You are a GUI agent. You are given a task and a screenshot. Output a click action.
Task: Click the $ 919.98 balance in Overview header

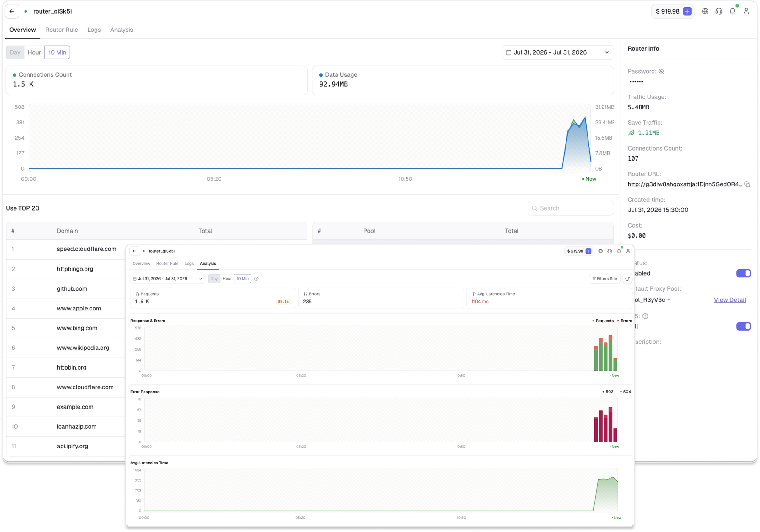pos(667,11)
